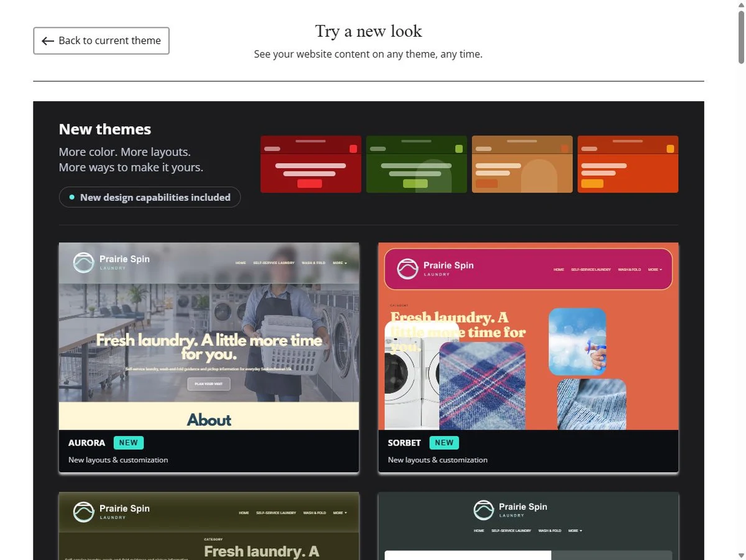The image size is (746, 560).
Task: Click the NEW badge beside SORBET
Action: 444,443
